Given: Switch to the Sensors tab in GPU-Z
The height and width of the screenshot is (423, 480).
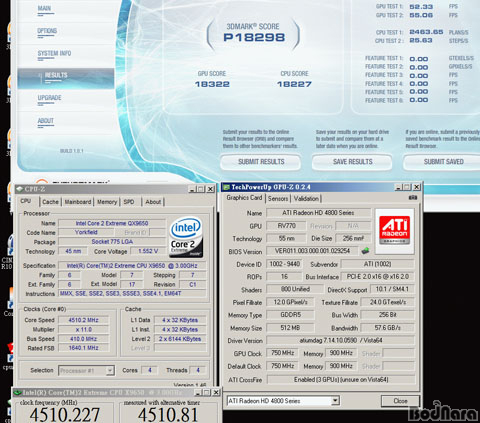Looking at the screenshot, I should coord(278,199).
